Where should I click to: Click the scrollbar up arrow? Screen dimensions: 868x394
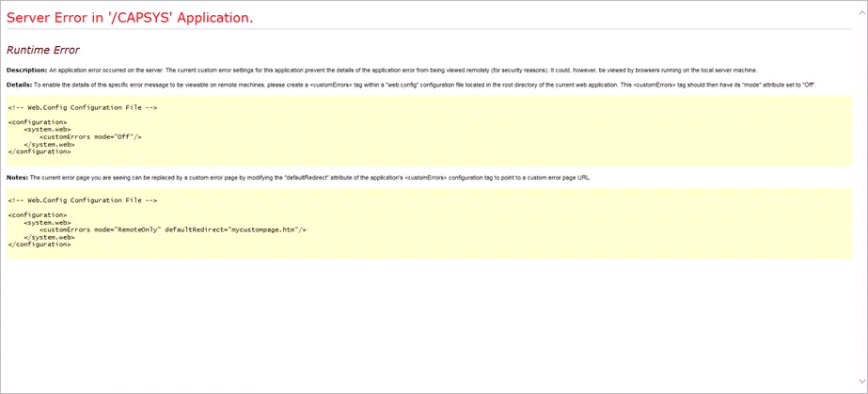point(861,11)
